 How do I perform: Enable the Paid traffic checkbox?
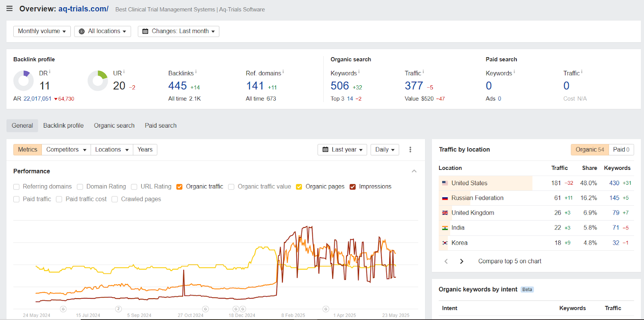tap(17, 199)
